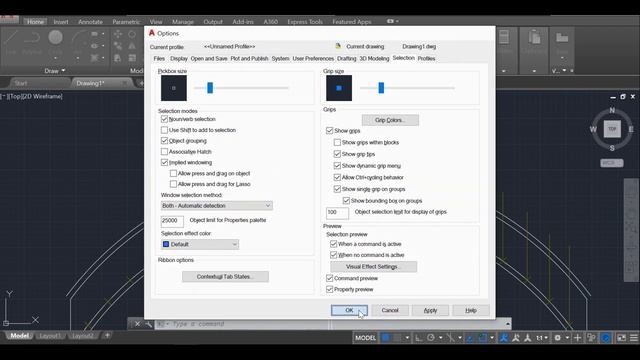Close the command line with the X icon
Screen dimensions: 640x360
coord(138,324)
